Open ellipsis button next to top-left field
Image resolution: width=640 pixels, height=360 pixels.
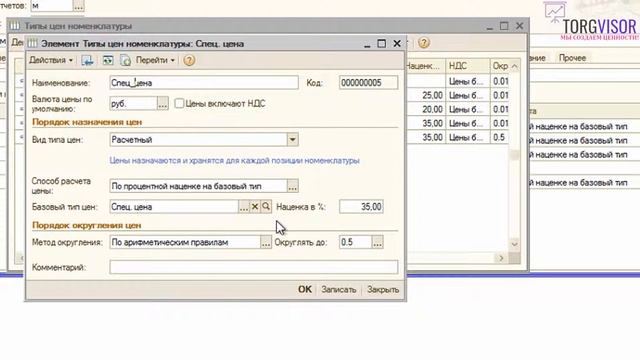78,6
